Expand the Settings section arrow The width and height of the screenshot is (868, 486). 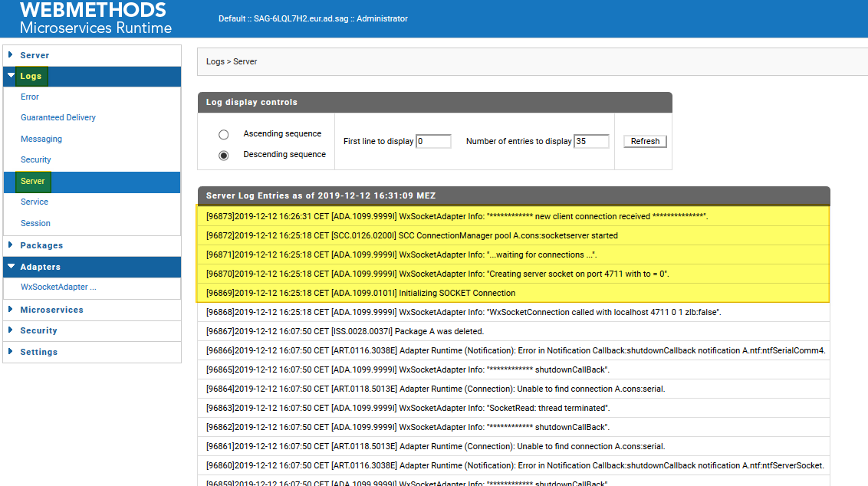coord(10,352)
